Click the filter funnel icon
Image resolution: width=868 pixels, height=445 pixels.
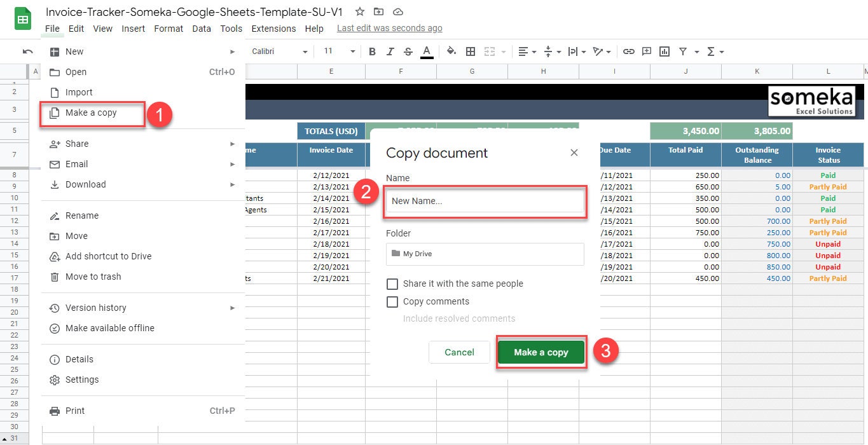click(683, 51)
